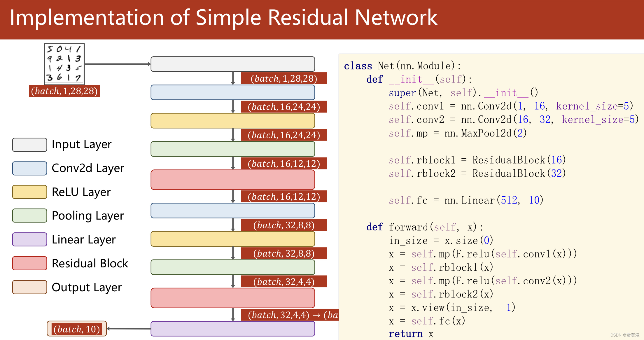Click the ReLU Layer legend swatch

click(x=29, y=192)
